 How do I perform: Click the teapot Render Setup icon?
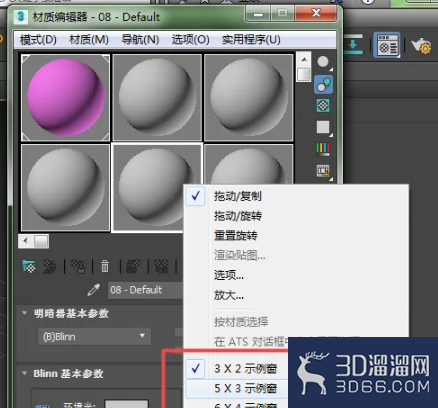[x=421, y=45]
